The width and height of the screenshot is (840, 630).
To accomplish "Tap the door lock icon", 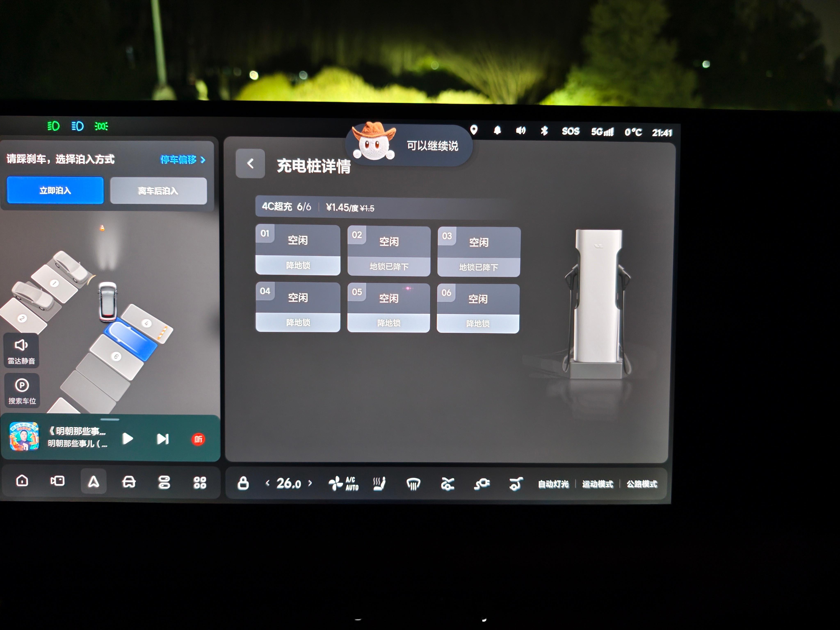I will tap(243, 483).
